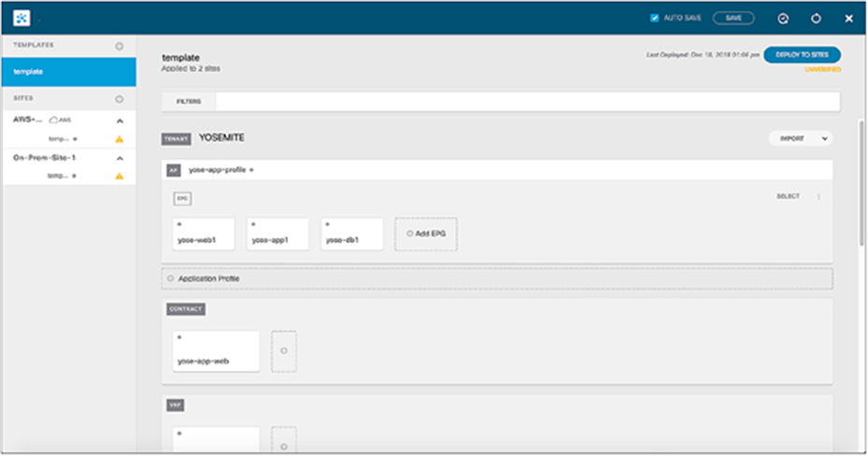Select the YOSEMITE tenant name

pyautogui.click(x=221, y=137)
